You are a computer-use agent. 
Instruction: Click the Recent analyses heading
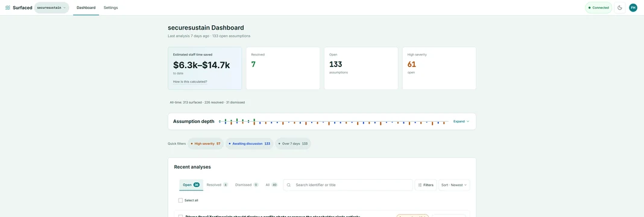click(192, 167)
